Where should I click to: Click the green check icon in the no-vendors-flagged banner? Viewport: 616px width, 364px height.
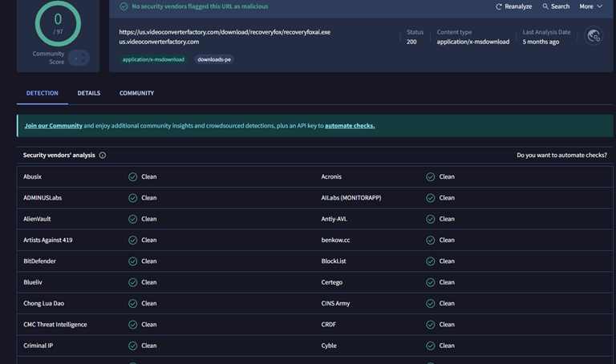124,6
